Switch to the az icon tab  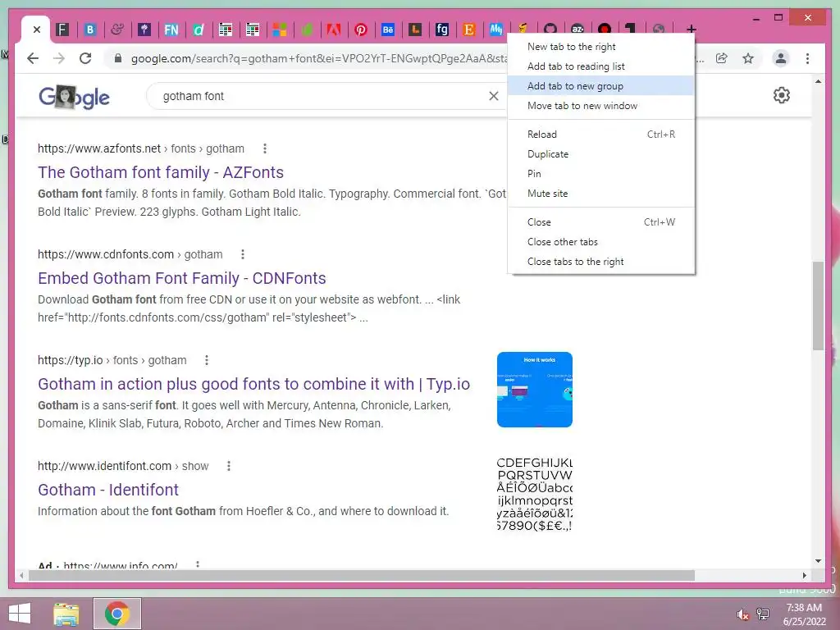[577, 29]
